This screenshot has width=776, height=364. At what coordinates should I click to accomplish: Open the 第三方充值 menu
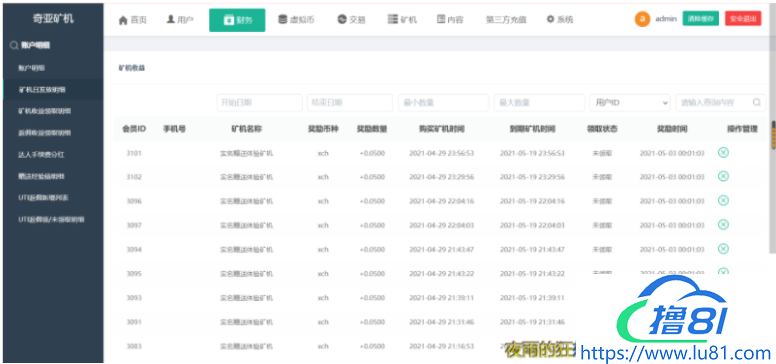(x=506, y=20)
